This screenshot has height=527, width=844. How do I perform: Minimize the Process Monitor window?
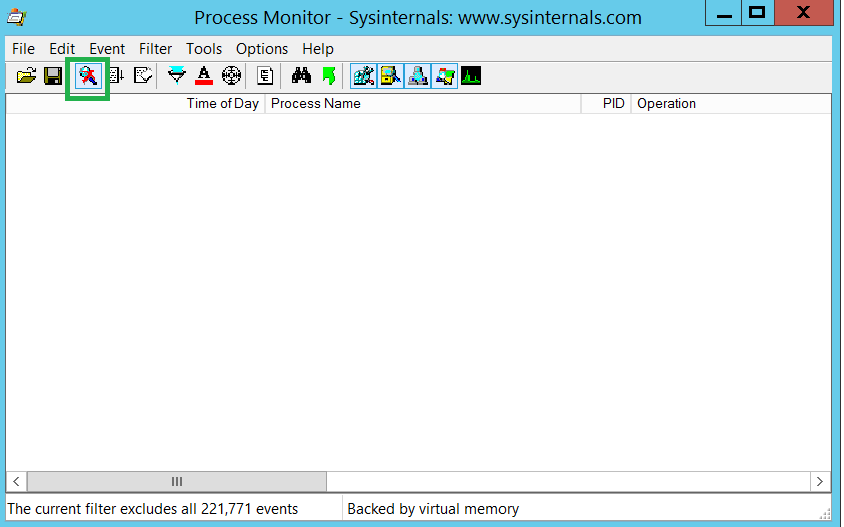click(x=724, y=13)
